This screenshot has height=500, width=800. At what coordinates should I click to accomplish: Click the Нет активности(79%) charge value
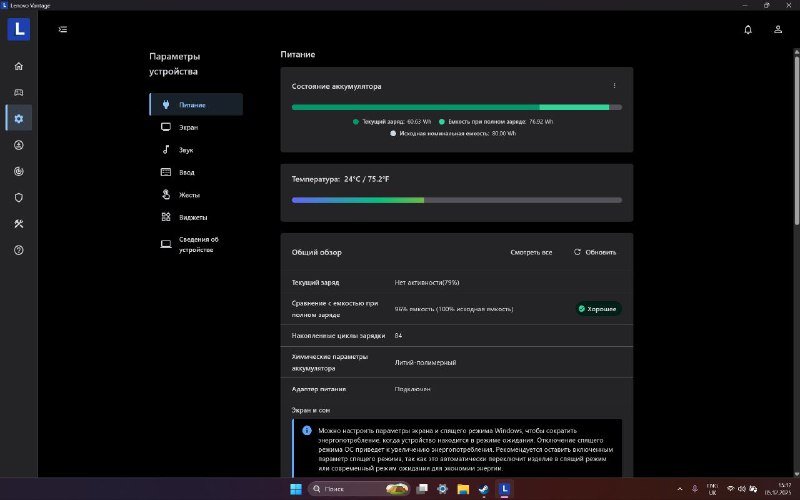[427, 282]
